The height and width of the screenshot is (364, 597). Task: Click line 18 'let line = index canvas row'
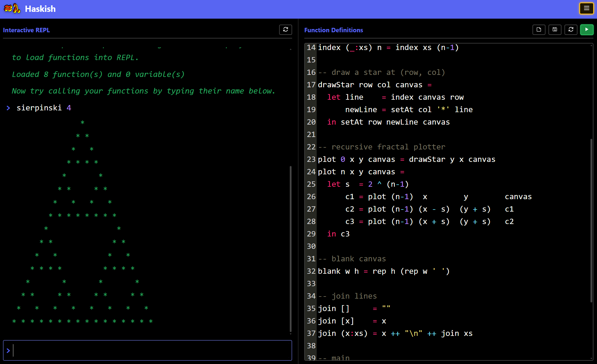pyautogui.click(x=395, y=97)
